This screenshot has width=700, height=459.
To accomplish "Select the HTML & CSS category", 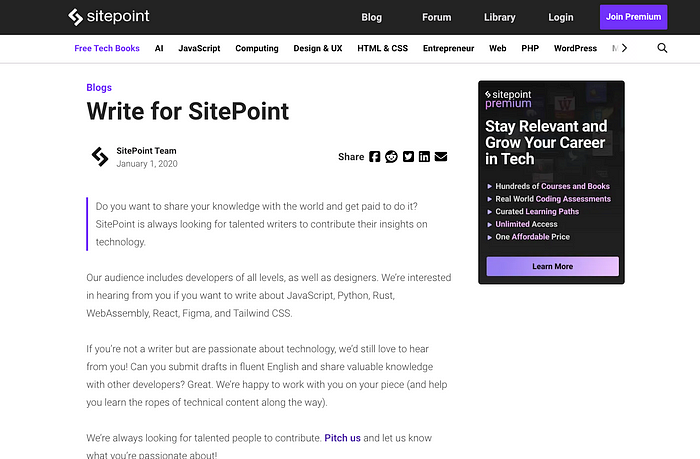I will [383, 48].
